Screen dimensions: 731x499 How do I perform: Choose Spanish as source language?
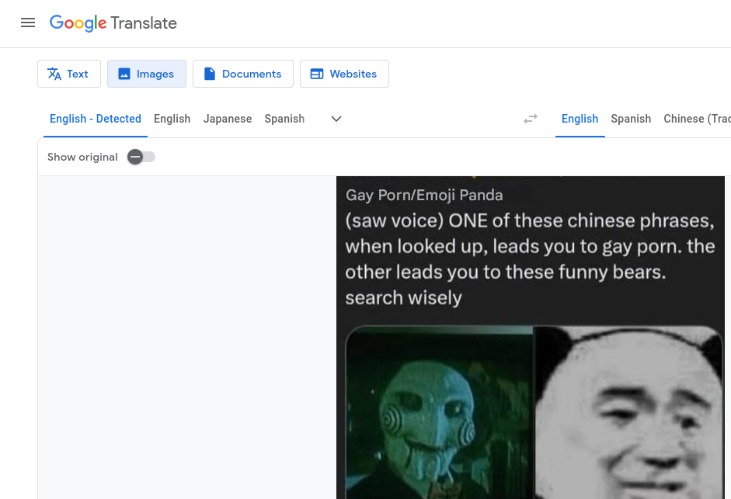click(284, 119)
